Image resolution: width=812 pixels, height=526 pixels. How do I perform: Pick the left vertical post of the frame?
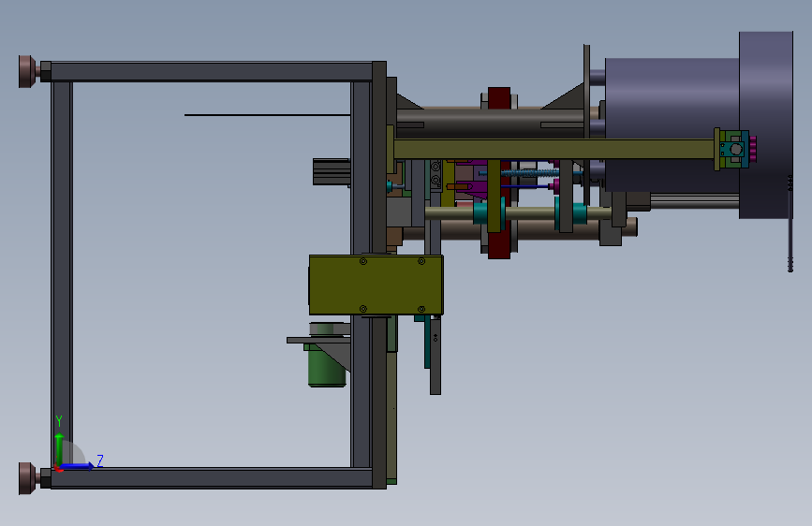61,274
